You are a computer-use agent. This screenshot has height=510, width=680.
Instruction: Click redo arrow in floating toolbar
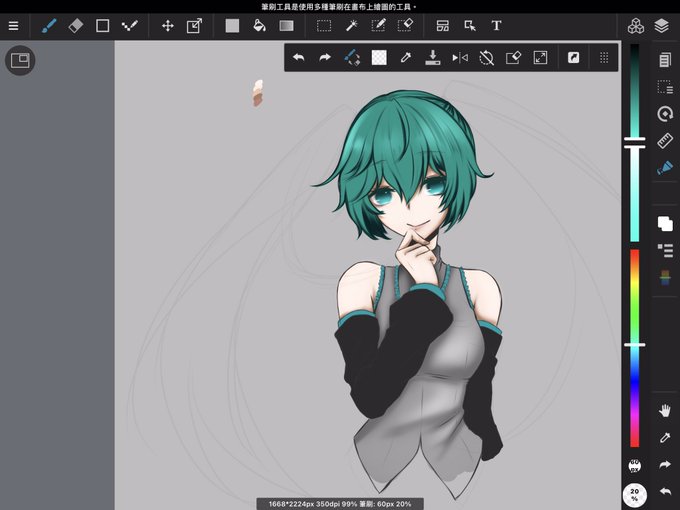coord(325,57)
